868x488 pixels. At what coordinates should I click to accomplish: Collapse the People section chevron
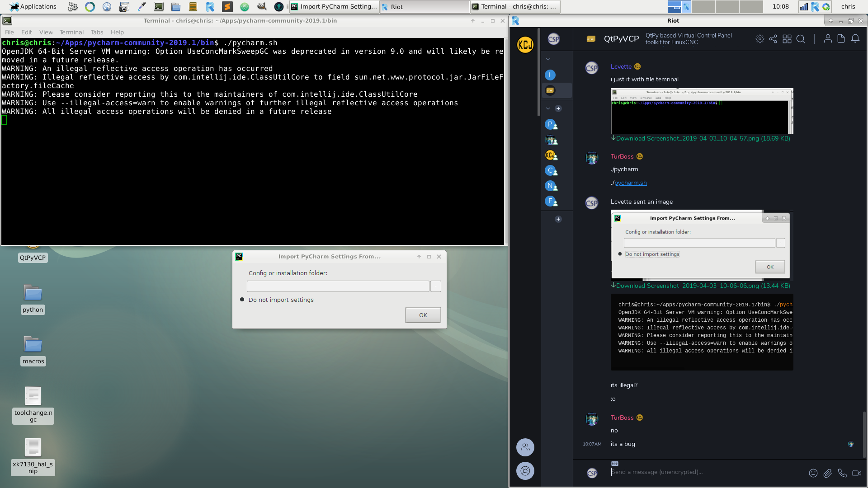[548, 108]
